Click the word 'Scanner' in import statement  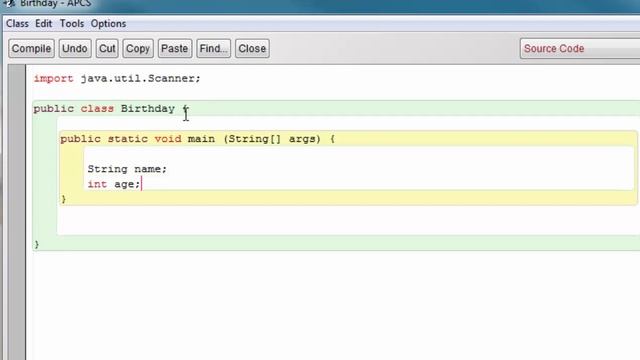click(x=171, y=78)
